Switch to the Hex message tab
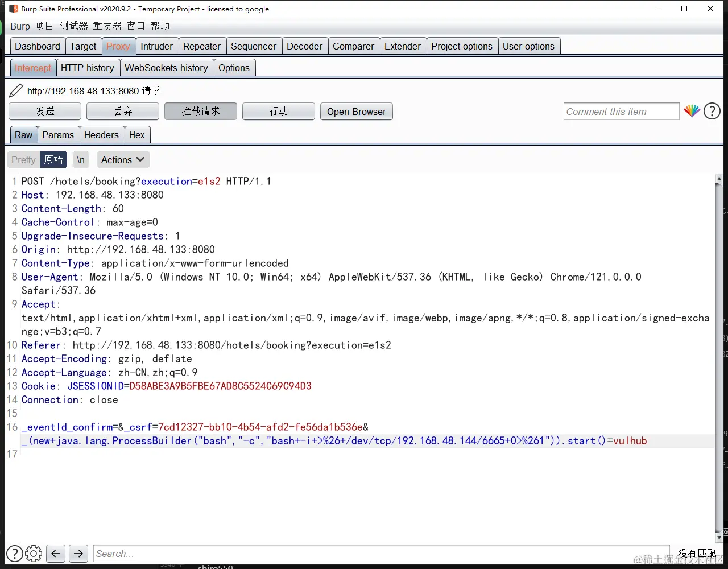 tap(137, 135)
